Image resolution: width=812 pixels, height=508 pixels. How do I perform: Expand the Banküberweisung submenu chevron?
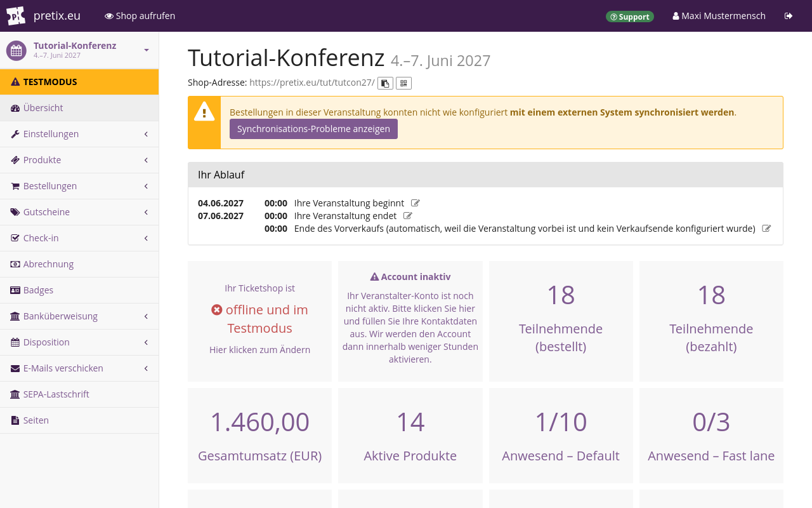coord(146,316)
